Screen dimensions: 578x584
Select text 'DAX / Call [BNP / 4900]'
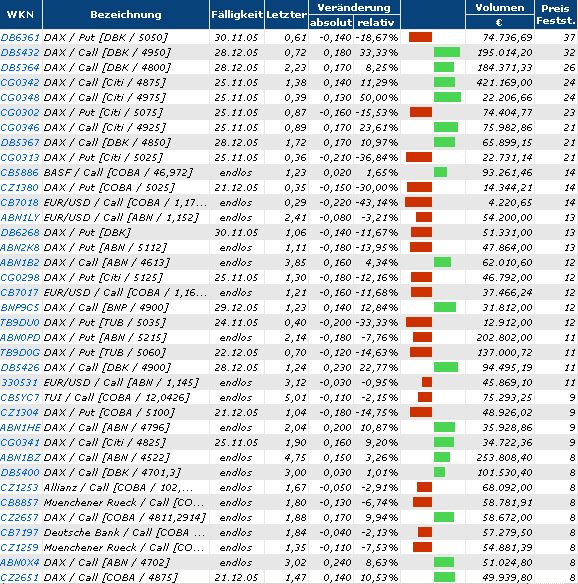click(106, 307)
